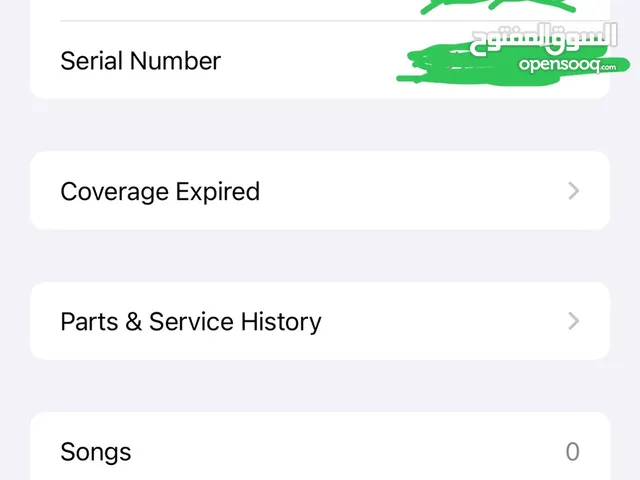Tap the word Parts in third card
The width and height of the screenshot is (640, 480).
pyautogui.click(x=89, y=322)
